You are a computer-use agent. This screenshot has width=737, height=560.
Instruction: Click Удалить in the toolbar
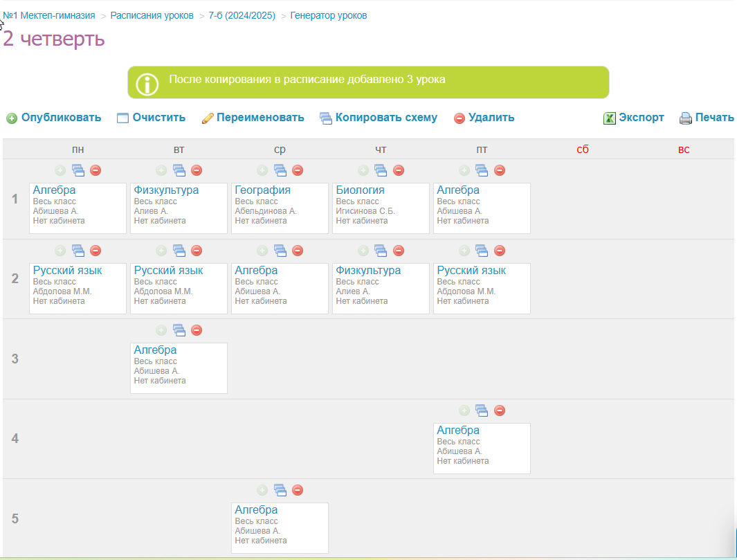[x=484, y=118]
